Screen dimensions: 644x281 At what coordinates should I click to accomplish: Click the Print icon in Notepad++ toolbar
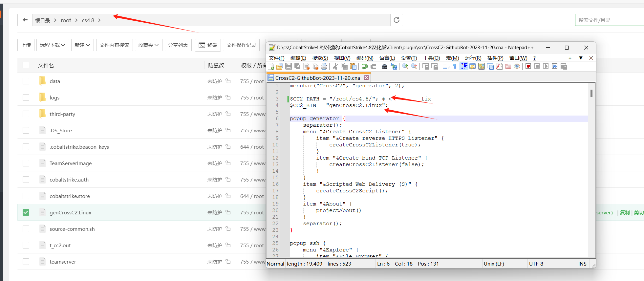(x=324, y=66)
